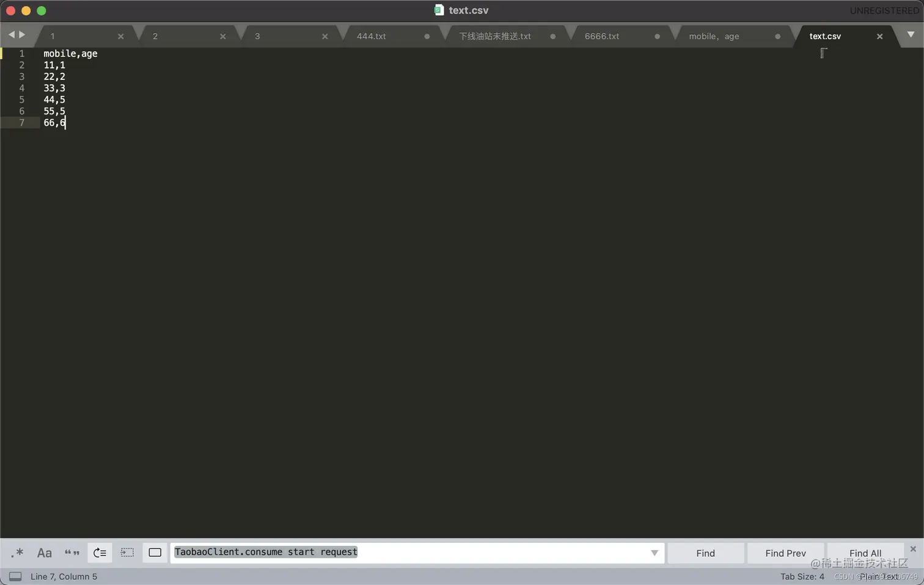This screenshot has height=585, width=924.
Task: Toggle wrap search option
Action: click(x=100, y=553)
